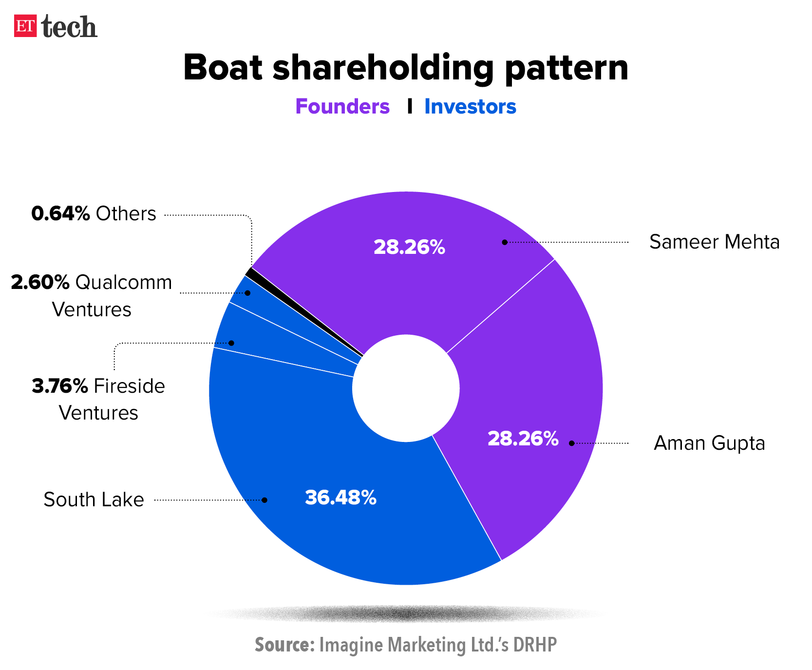Click the Sameer Mehta name label

714,242
